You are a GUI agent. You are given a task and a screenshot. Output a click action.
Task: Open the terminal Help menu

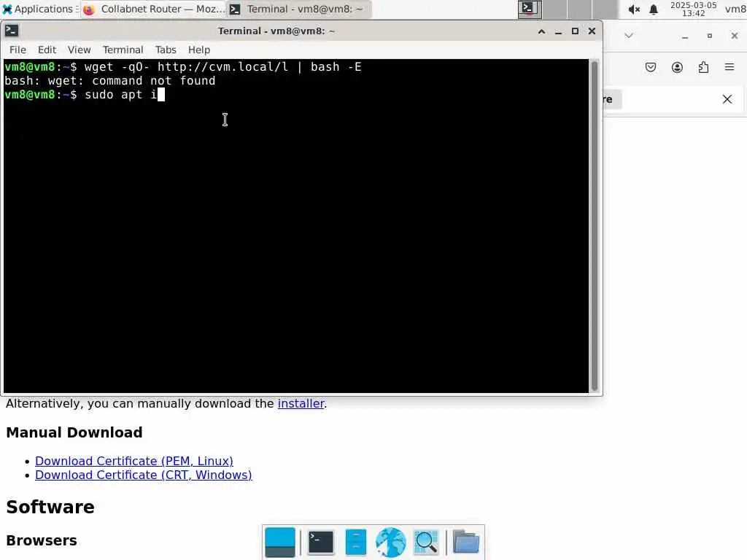click(x=199, y=50)
